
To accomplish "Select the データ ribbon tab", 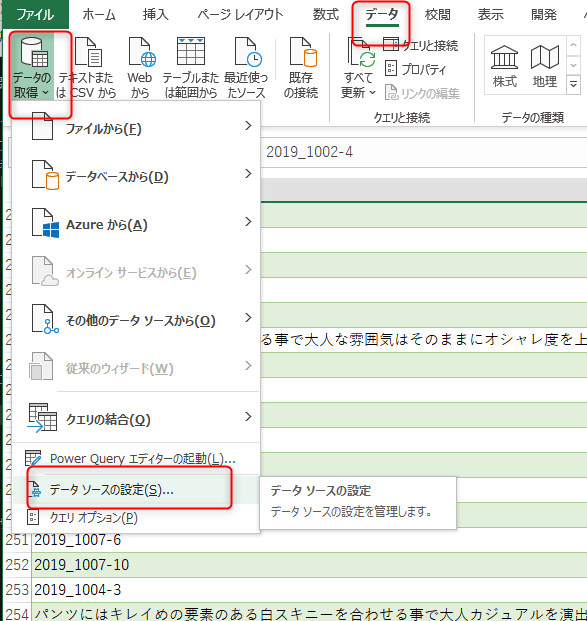I will pos(382,15).
